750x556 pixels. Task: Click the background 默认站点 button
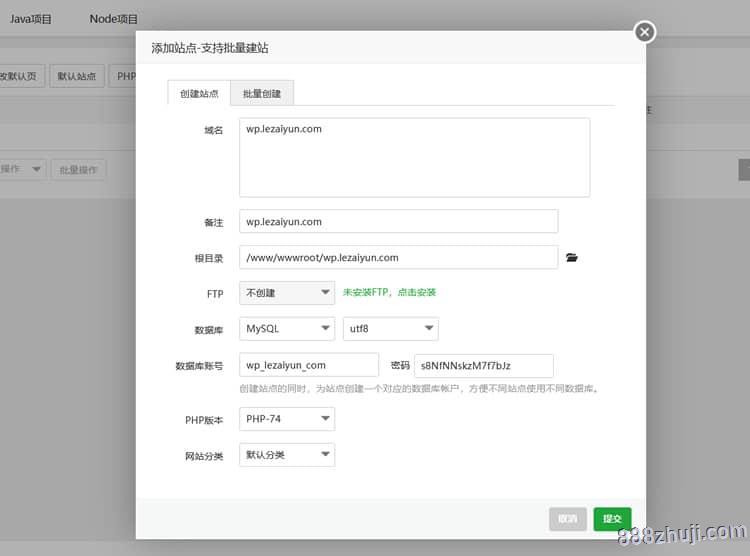77,77
